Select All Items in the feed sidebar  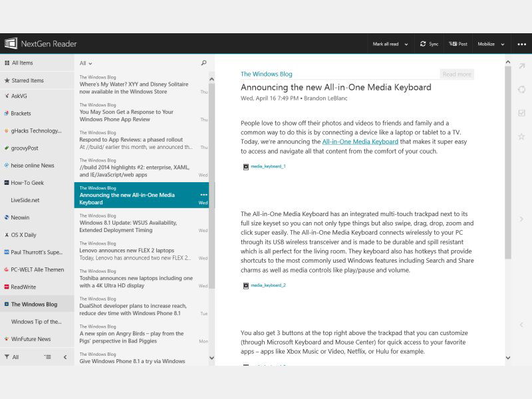point(37,63)
